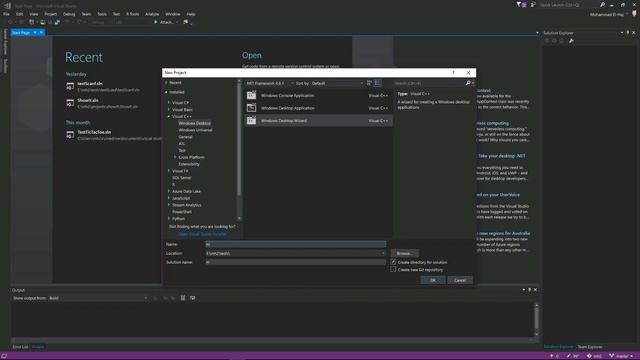
Task: Open the File menu
Action: coord(7,14)
